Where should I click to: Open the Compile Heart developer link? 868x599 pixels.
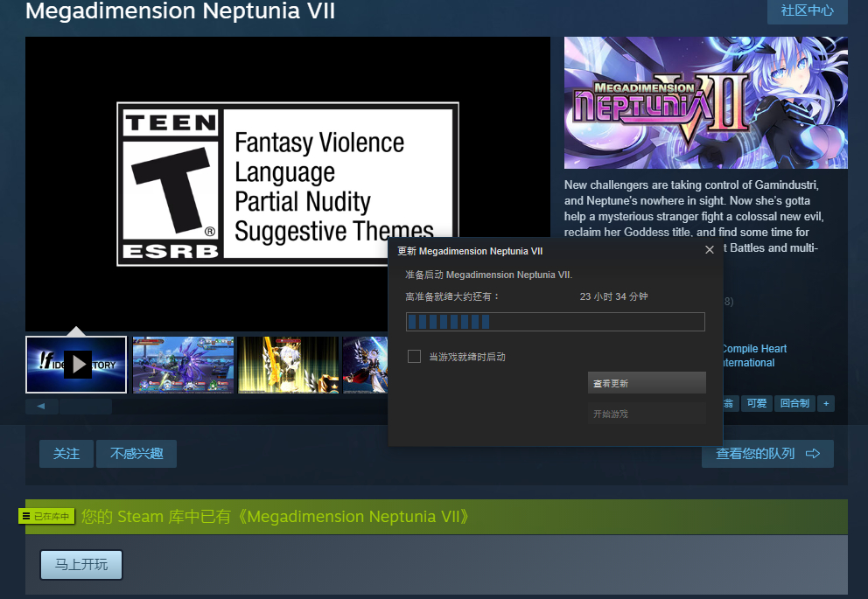[754, 348]
